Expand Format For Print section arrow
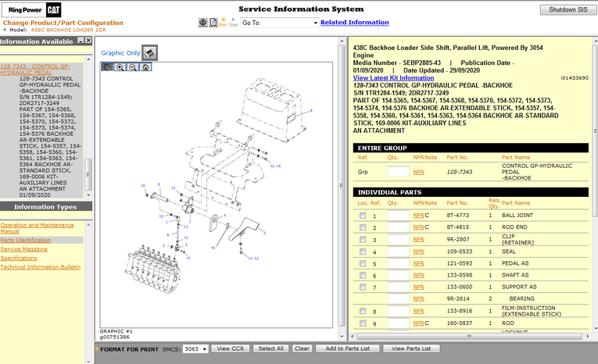This screenshot has width=598, height=364. pyautogui.click(x=96, y=349)
